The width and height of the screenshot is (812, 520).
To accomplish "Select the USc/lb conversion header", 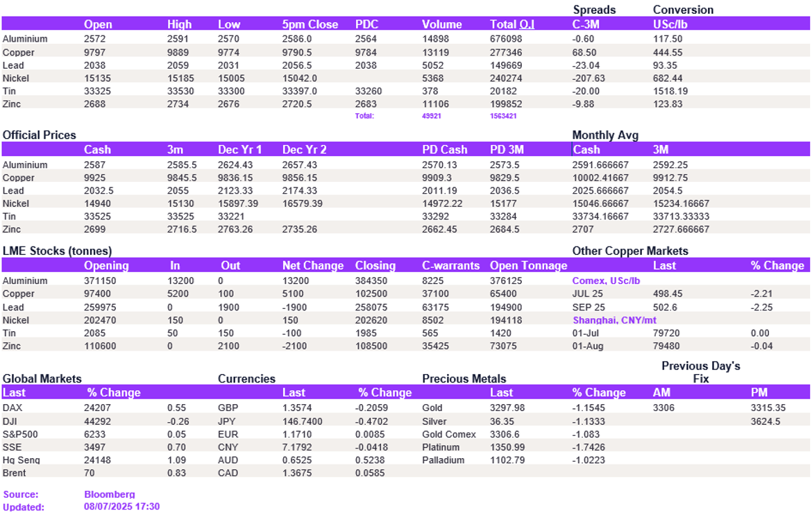I will click(x=670, y=24).
